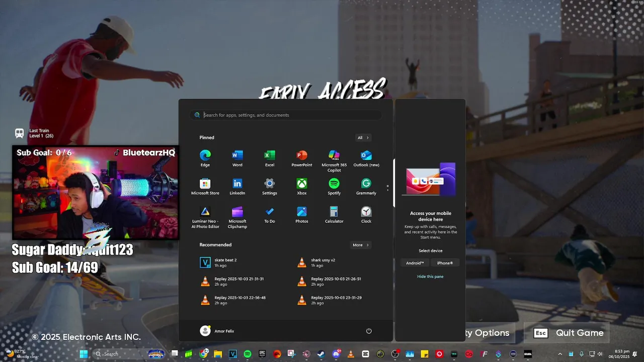The height and width of the screenshot is (362, 644).
Task: Open notifications bell in taskbar
Action: [635, 354]
